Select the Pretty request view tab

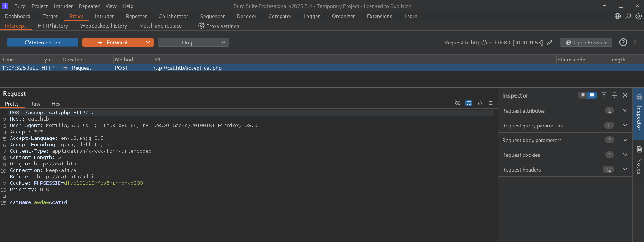coord(12,104)
